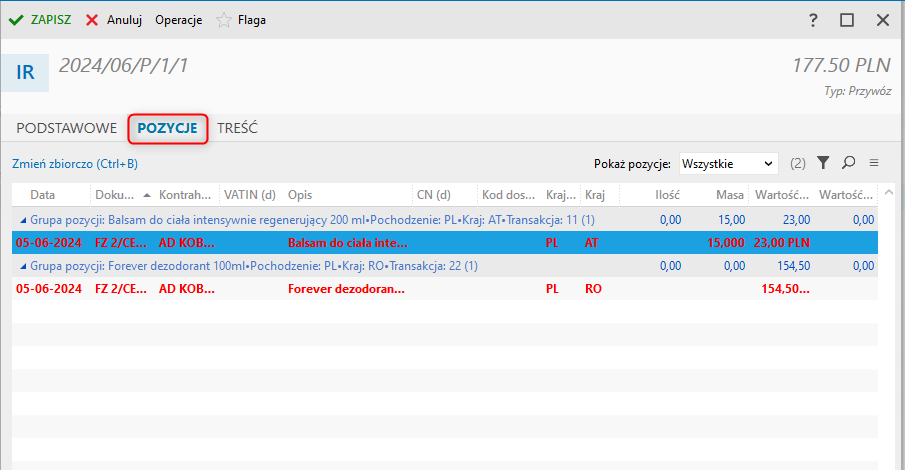Viewport: 905px width, 470px height.
Task: Click the 154,50 group total value
Action: coord(794,266)
